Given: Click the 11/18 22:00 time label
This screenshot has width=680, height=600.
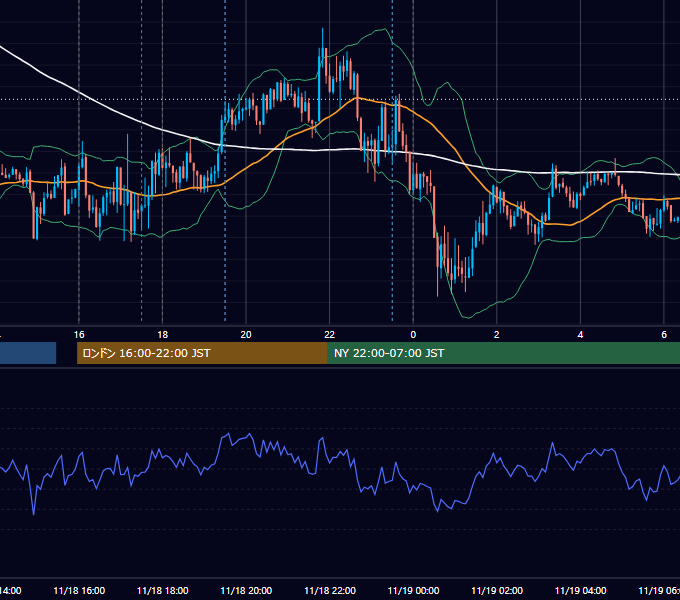Looking at the screenshot, I should point(330,591).
